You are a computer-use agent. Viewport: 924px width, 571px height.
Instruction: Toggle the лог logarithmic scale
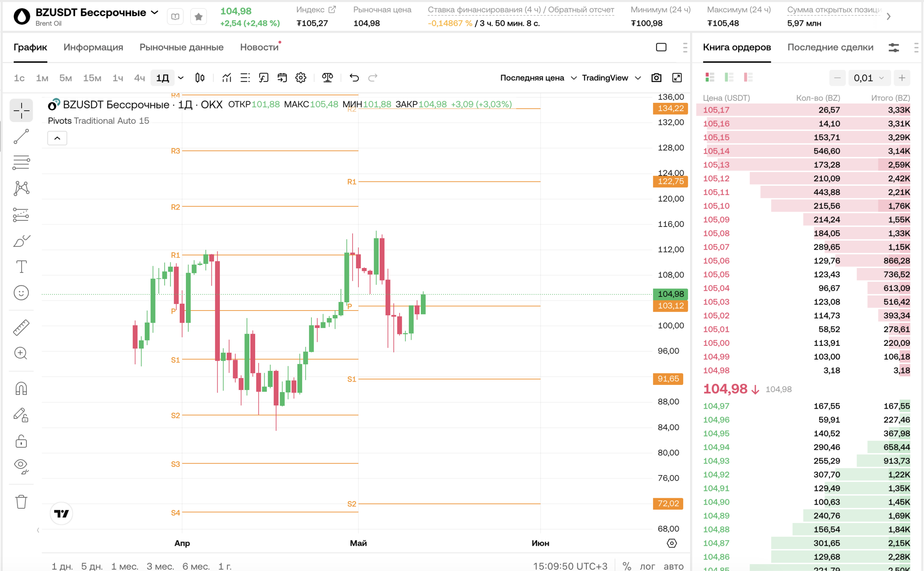[648, 566]
